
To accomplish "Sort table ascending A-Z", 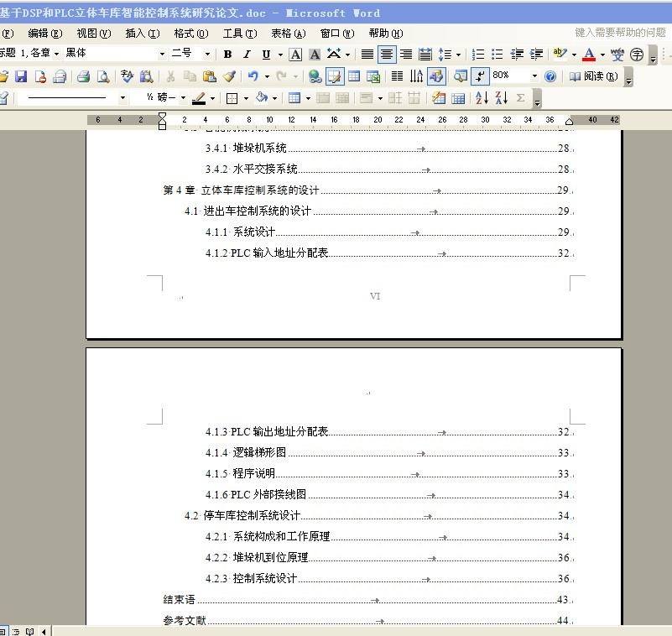I will point(482,98).
